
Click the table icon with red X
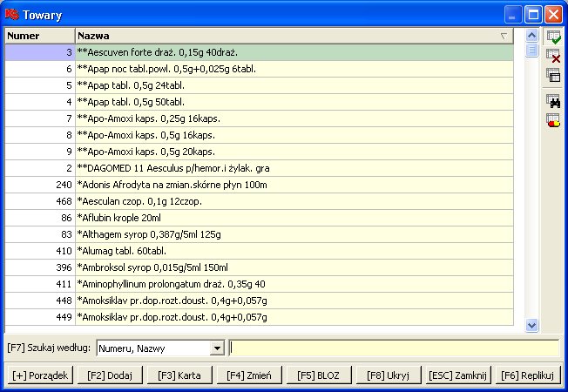coord(553,56)
